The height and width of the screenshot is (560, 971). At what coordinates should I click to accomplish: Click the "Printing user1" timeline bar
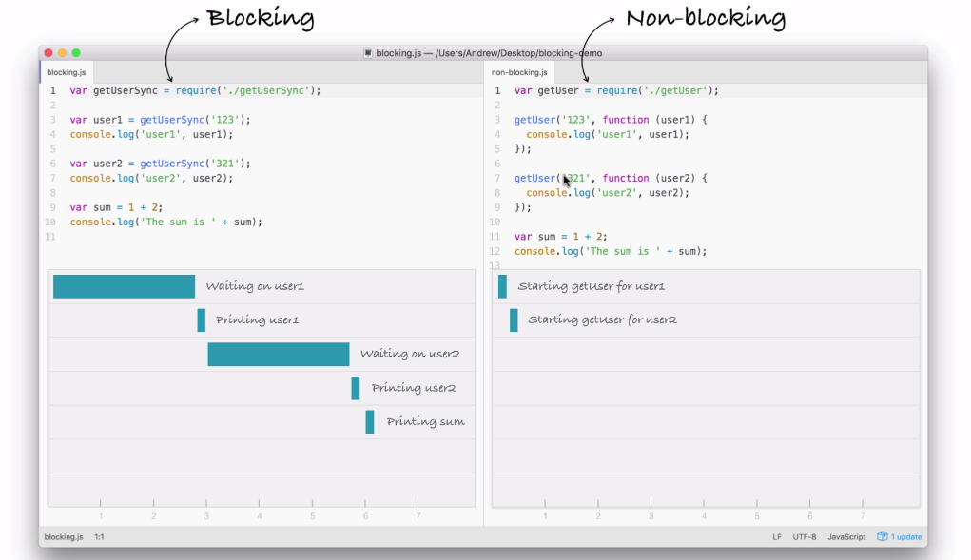202,320
